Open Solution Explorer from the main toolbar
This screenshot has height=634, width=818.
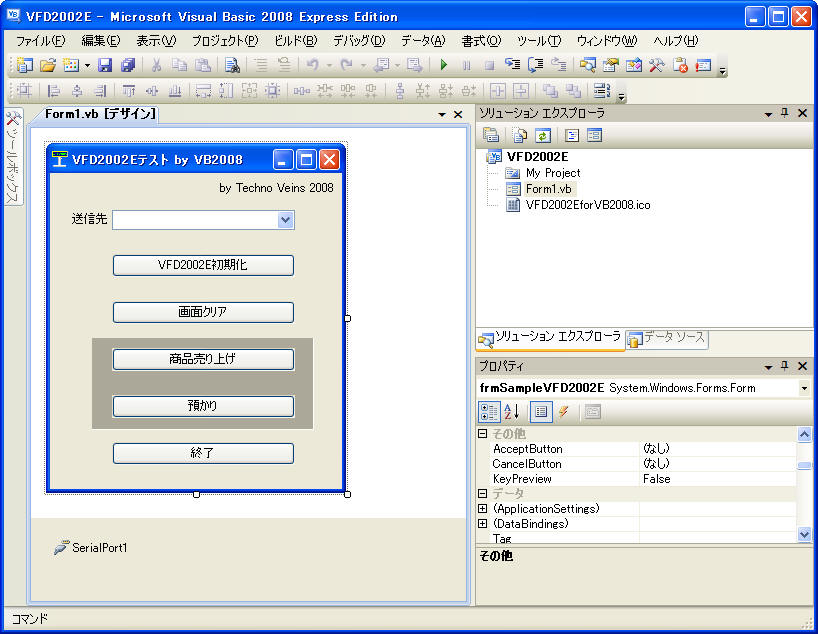click(587, 65)
